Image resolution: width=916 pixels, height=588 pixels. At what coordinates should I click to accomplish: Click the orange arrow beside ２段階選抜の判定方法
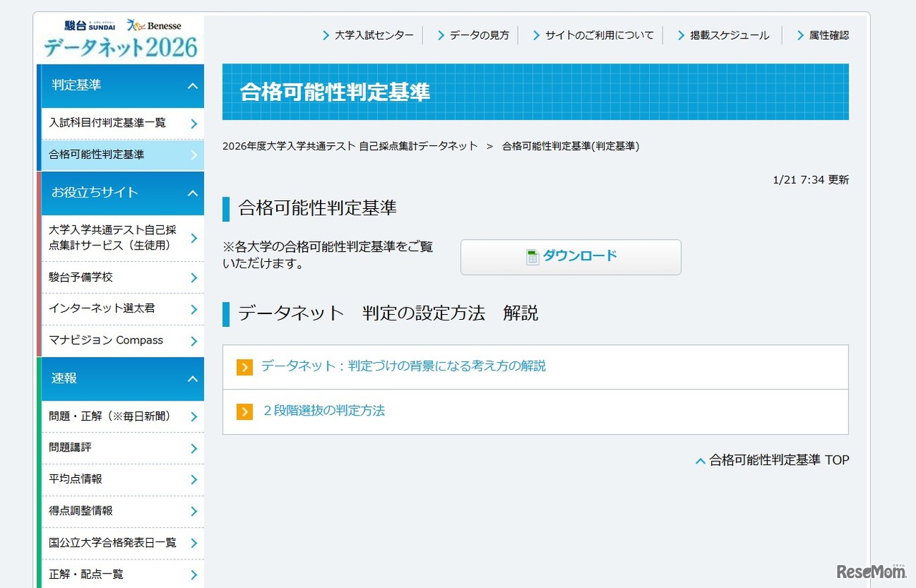pos(244,411)
